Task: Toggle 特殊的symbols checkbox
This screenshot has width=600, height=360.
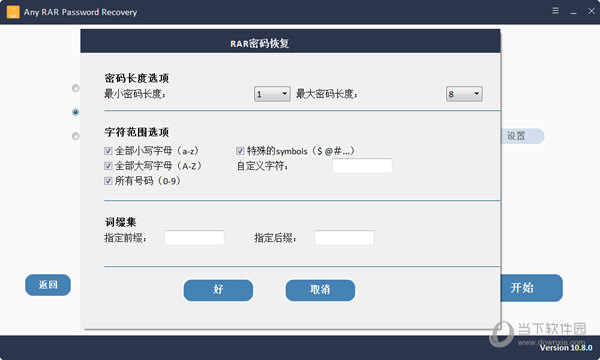Action: click(x=240, y=151)
